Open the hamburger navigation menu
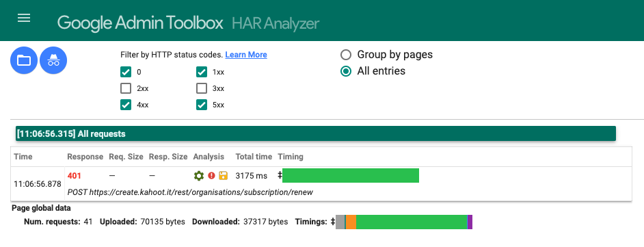The width and height of the screenshot is (644, 247). [x=24, y=18]
